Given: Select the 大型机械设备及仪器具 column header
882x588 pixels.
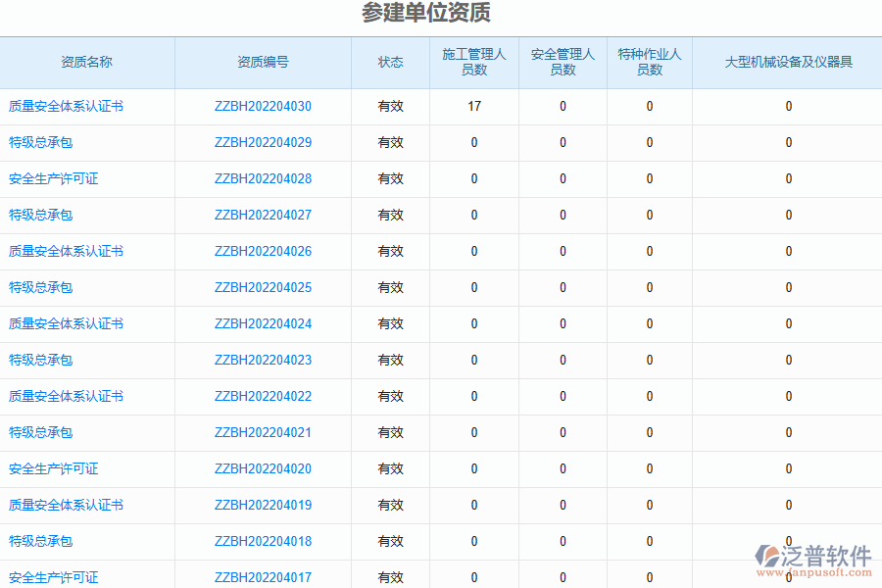Looking at the screenshot, I should tap(788, 63).
